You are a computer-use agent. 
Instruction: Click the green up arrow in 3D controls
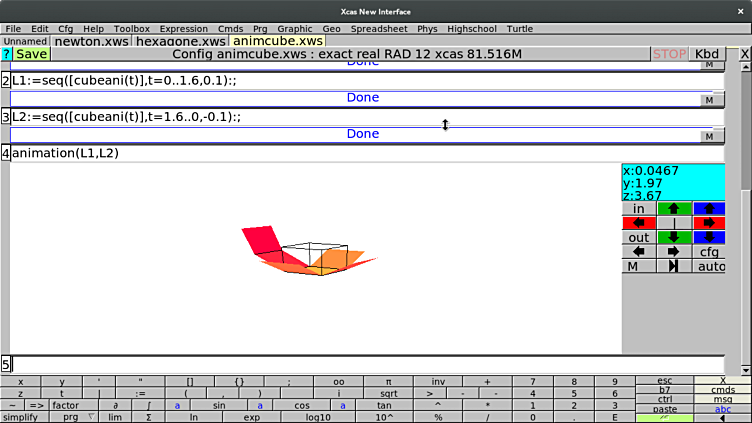coord(673,209)
